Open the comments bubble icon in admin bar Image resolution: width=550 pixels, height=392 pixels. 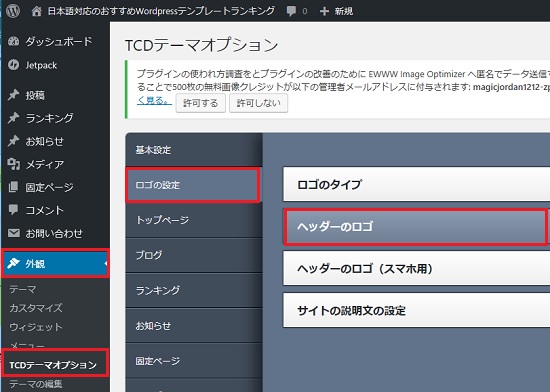291,11
